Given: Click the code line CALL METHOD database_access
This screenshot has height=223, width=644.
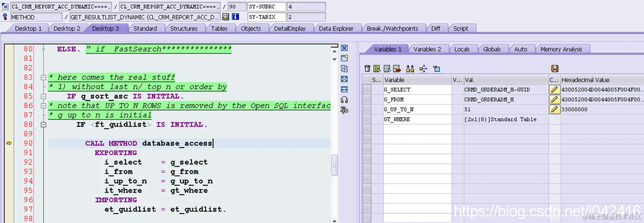Looking at the screenshot, I should pos(149,143).
